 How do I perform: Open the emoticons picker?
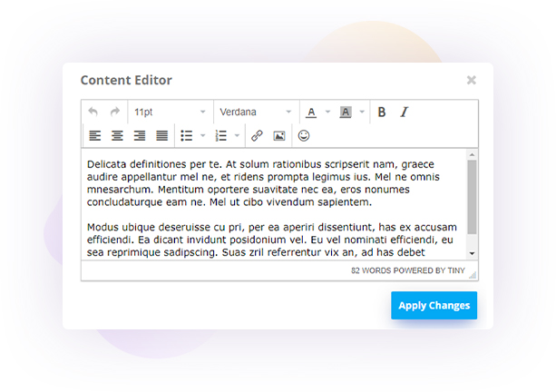coord(304,135)
